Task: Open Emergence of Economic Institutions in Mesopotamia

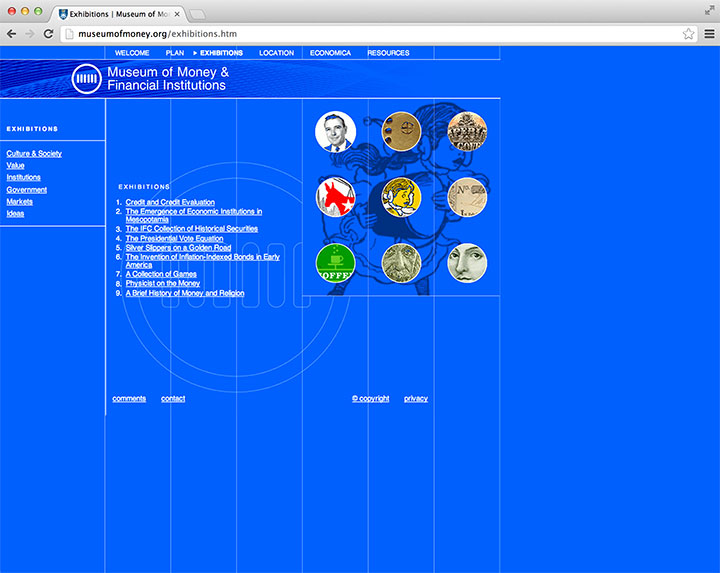Action: (193, 215)
